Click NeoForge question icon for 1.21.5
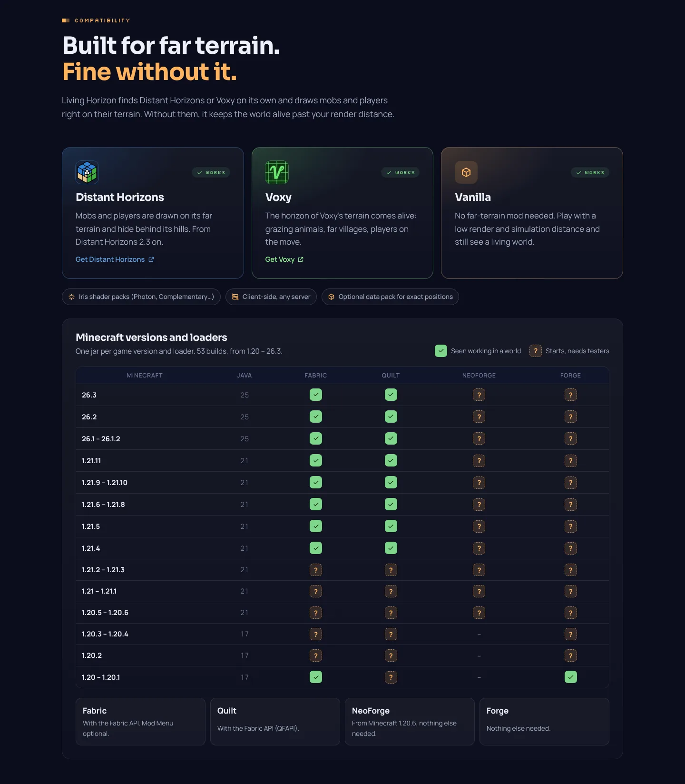The height and width of the screenshot is (784, 685). 479,526
